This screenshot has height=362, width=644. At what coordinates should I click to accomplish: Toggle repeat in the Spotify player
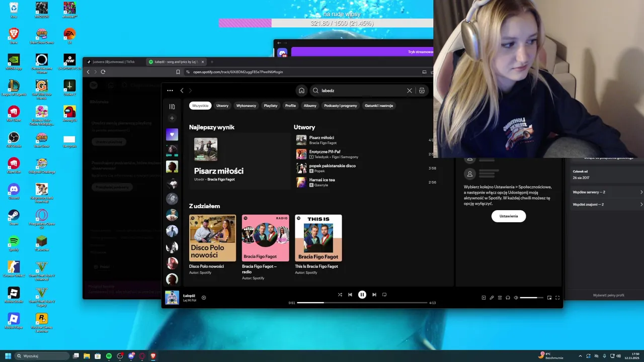pos(384,295)
